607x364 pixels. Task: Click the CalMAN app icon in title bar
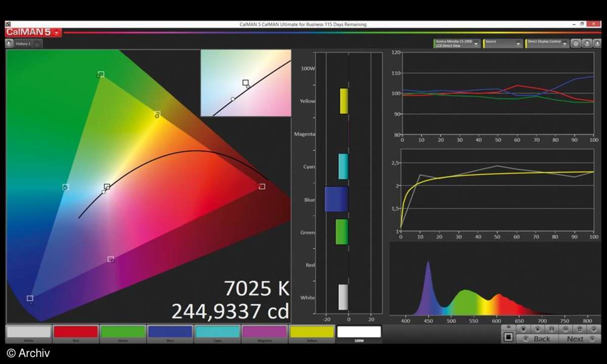[x=8, y=24]
